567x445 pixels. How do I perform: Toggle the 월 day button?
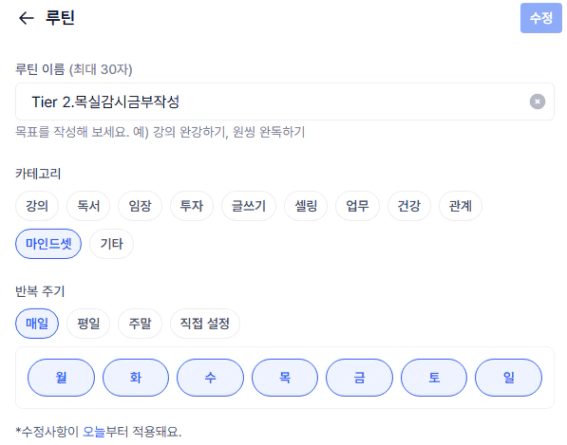(61, 377)
